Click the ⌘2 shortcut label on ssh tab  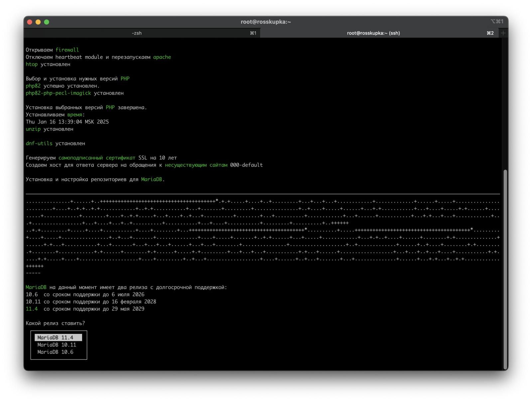(490, 33)
